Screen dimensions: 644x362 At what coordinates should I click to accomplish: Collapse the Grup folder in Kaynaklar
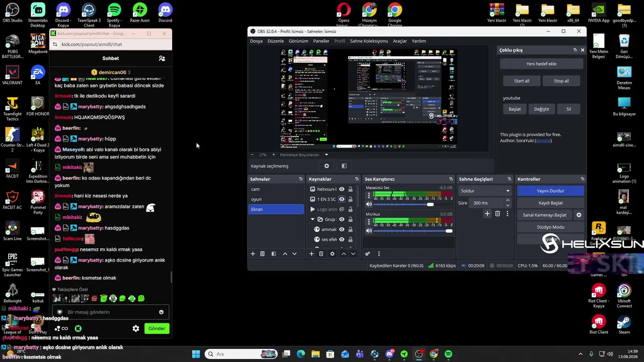tap(312, 219)
